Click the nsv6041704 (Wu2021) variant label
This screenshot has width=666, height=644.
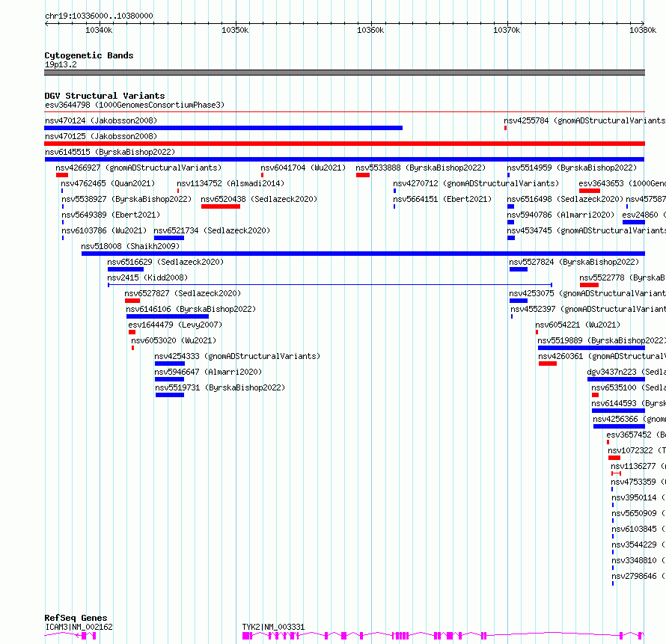(x=303, y=168)
